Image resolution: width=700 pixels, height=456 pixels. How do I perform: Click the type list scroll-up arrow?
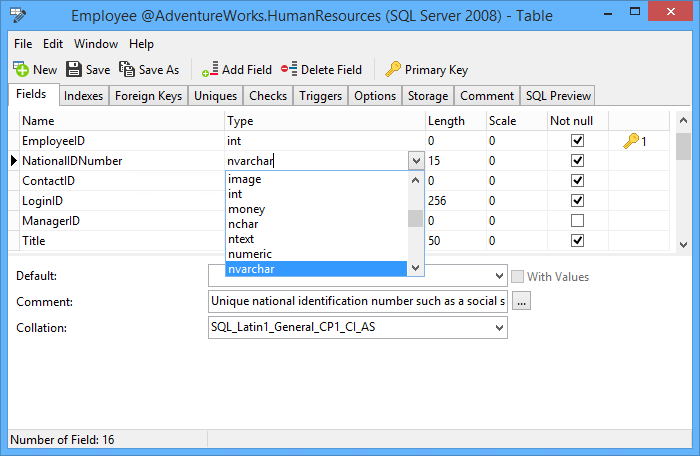[415, 180]
